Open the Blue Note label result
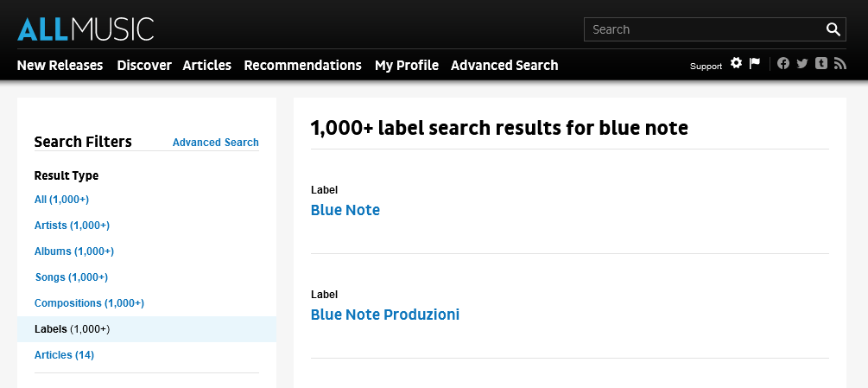The width and height of the screenshot is (868, 388). pos(345,210)
